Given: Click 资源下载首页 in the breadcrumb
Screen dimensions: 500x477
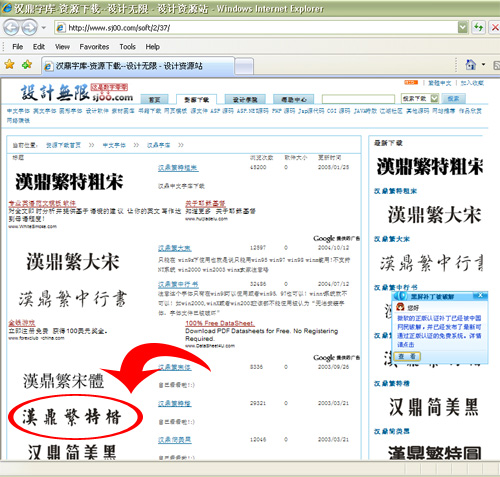Looking at the screenshot, I should [x=63, y=145].
